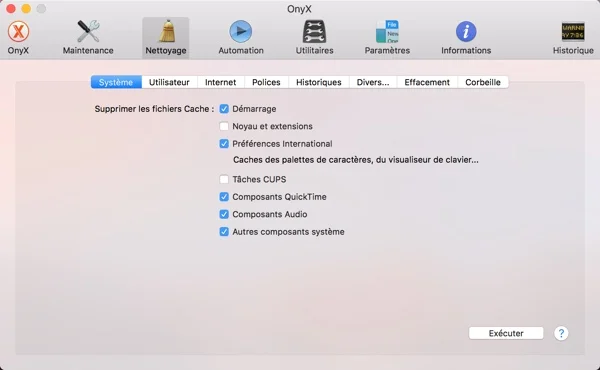The height and width of the screenshot is (370, 600).
Task: Click the red close window button
Action: (11, 8)
